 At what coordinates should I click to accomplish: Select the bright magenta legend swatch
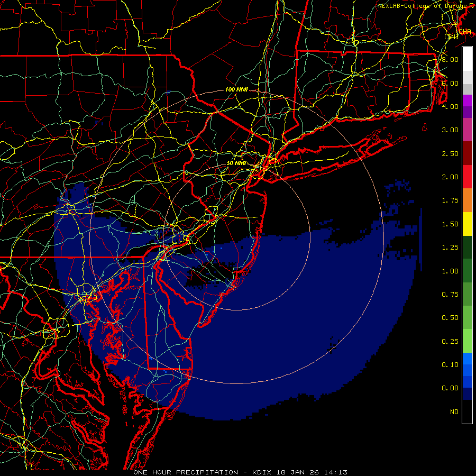pos(467,100)
